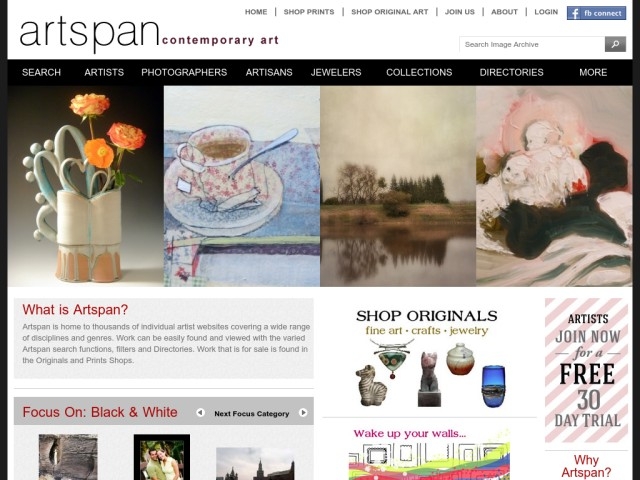Open the MORE navigation menu
The width and height of the screenshot is (640, 480).
593,72
